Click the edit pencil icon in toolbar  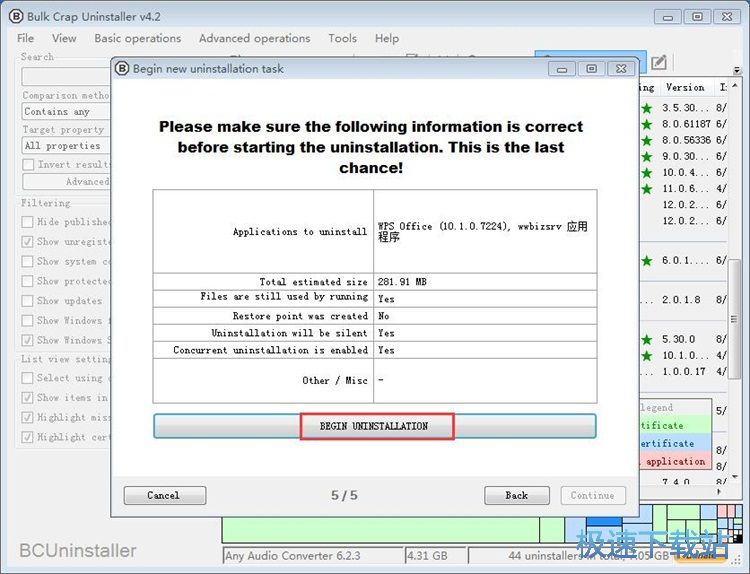pyautogui.click(x=659, y=62)
